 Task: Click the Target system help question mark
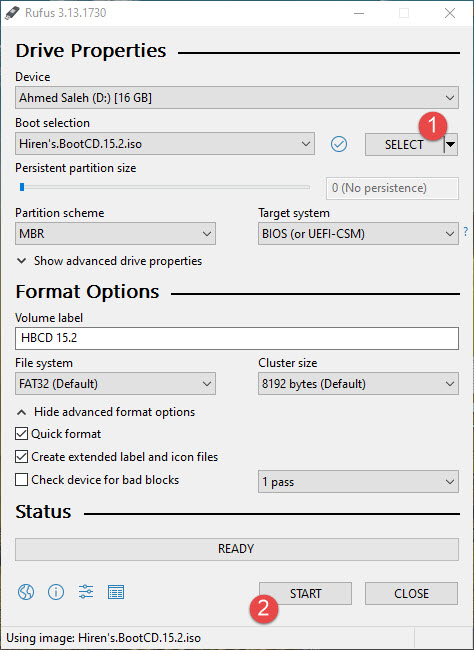tap(466, 231)
